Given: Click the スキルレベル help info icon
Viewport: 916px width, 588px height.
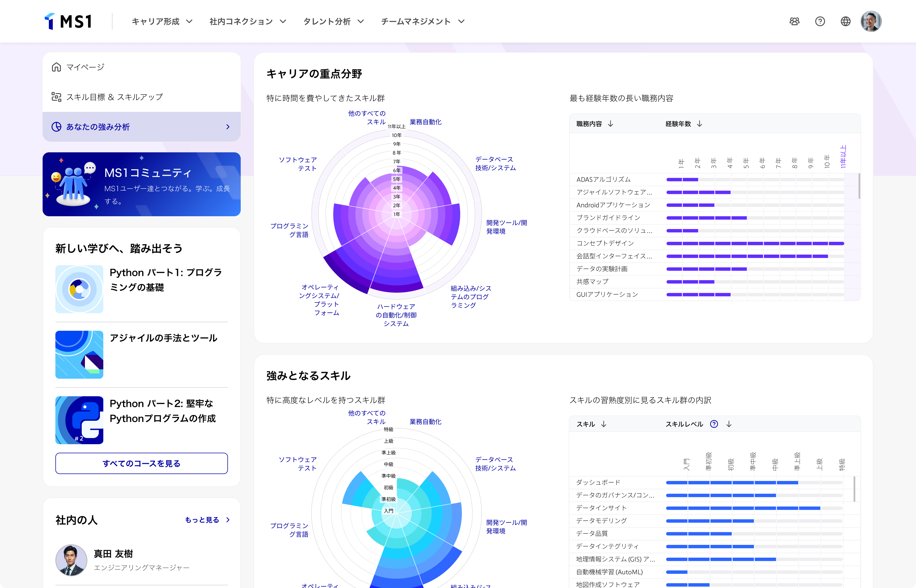Looking at the screenshot, I should click(714, 424).
